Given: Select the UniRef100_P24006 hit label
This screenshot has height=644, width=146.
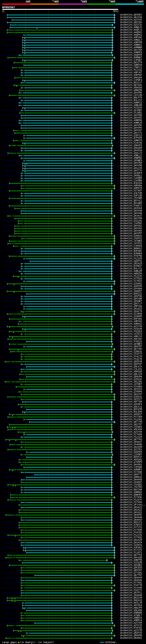Looking at the screenshot, I should pos(131,143).
